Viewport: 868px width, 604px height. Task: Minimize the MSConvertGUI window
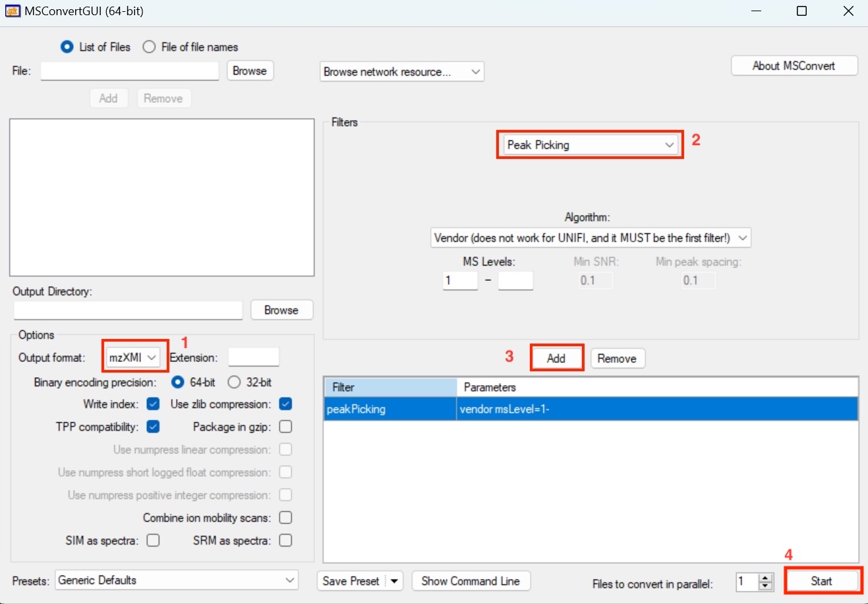pyautogui.click(x=755, y=11)
